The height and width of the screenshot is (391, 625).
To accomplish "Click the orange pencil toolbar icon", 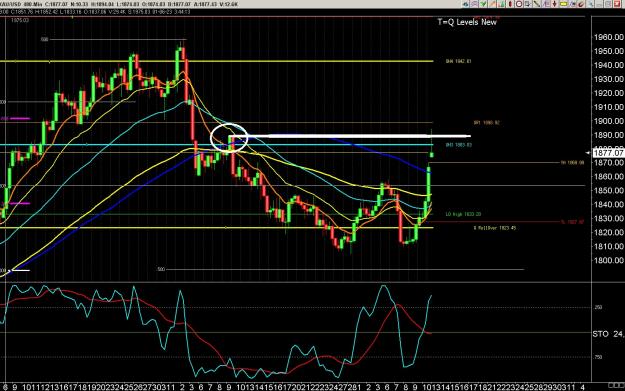I will tap(492, 4).
